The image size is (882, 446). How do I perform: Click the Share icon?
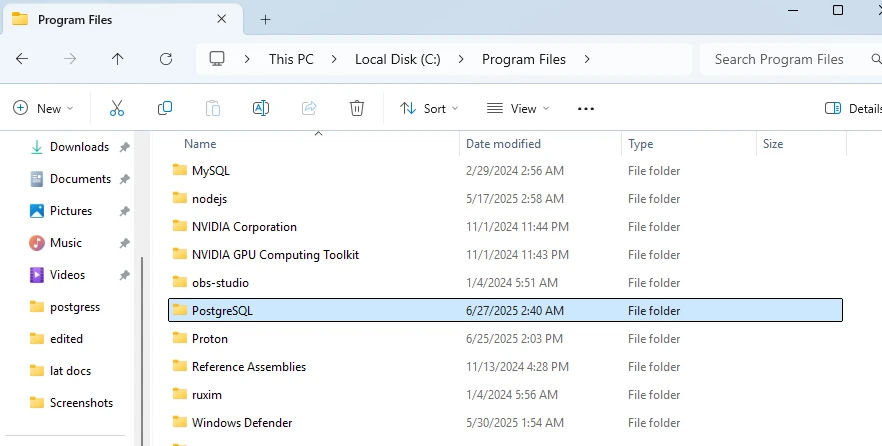click(309, 108)
